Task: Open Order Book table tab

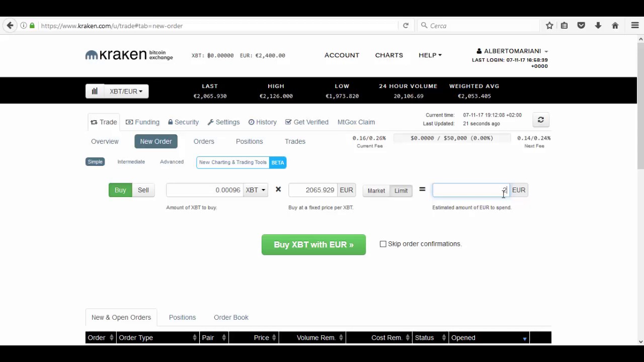Action: 231,317
